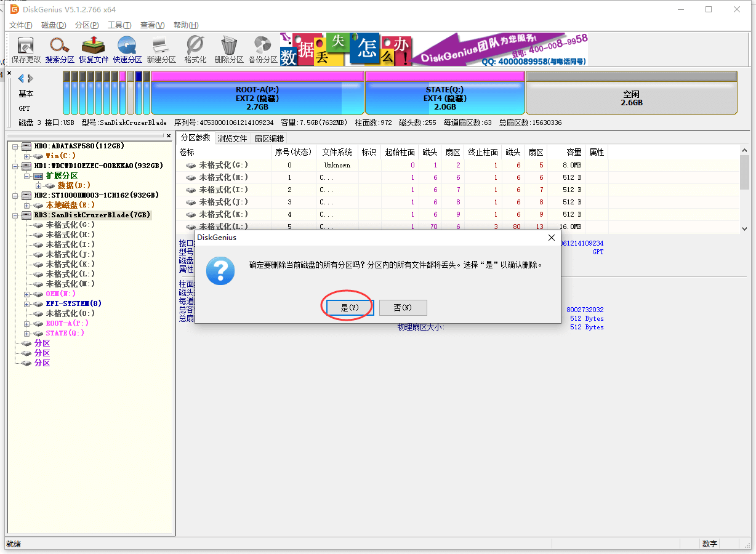756x554 pixels.
Task: Select the 快速分区 (Quick Partition) icon
Action: tap(127, 49)
